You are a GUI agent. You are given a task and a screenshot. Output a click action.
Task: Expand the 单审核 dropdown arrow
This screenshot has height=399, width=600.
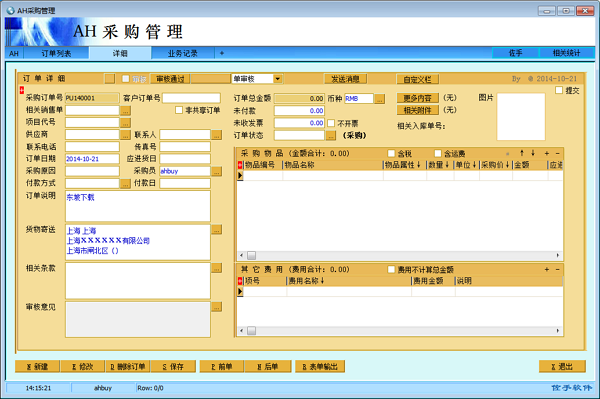[278, 79]
